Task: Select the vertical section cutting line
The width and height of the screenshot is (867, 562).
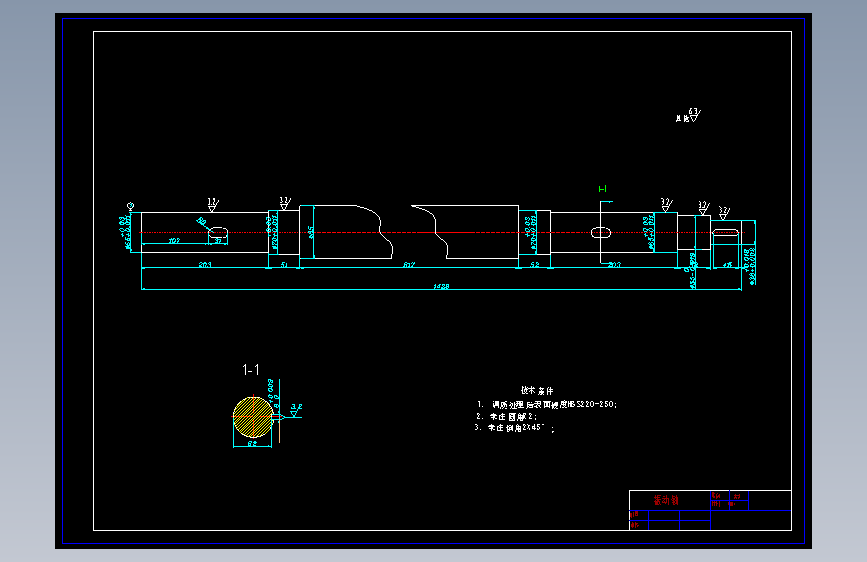Action: 600,232
